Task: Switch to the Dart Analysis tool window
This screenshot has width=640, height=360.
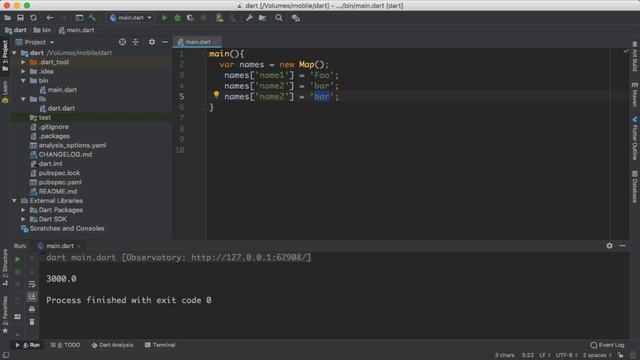Action: [112, 345]
